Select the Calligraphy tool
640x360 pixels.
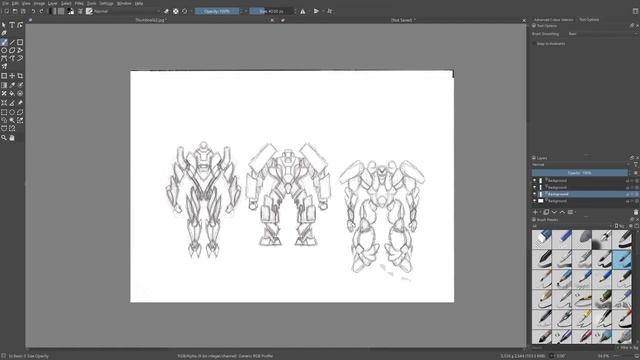tap(4, 33)
